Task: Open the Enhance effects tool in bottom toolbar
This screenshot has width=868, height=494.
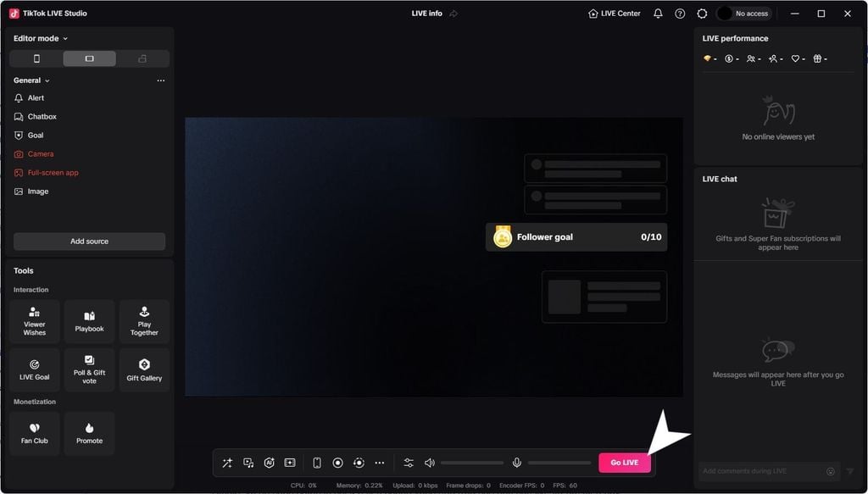Action: click(227, 463)
